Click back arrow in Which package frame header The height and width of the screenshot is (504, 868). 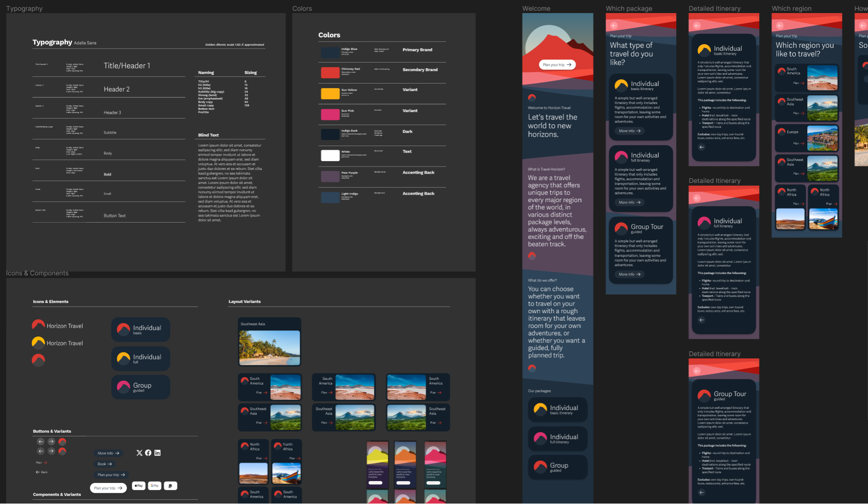coord(614,26)
